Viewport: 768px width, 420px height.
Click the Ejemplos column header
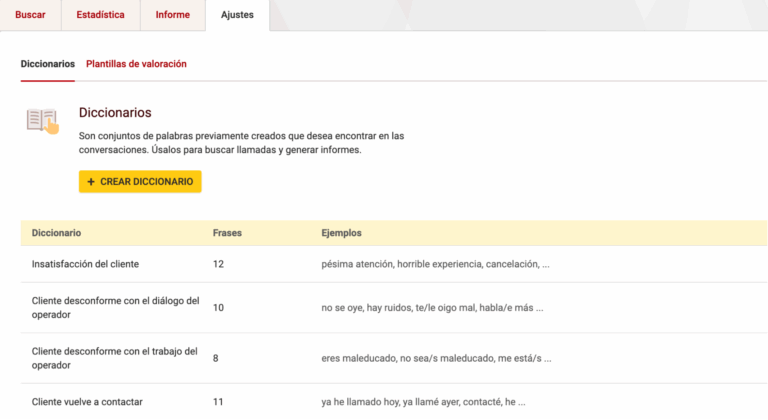(341, 233)
